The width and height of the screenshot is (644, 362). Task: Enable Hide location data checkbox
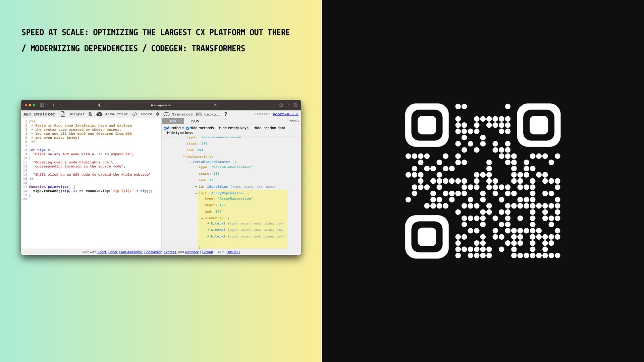(x=252, y=128)
